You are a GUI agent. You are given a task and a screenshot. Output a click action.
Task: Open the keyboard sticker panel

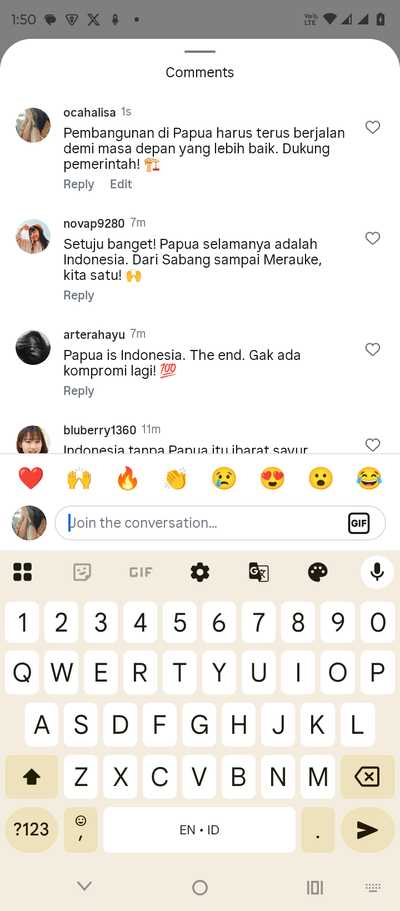click(82, 573)
